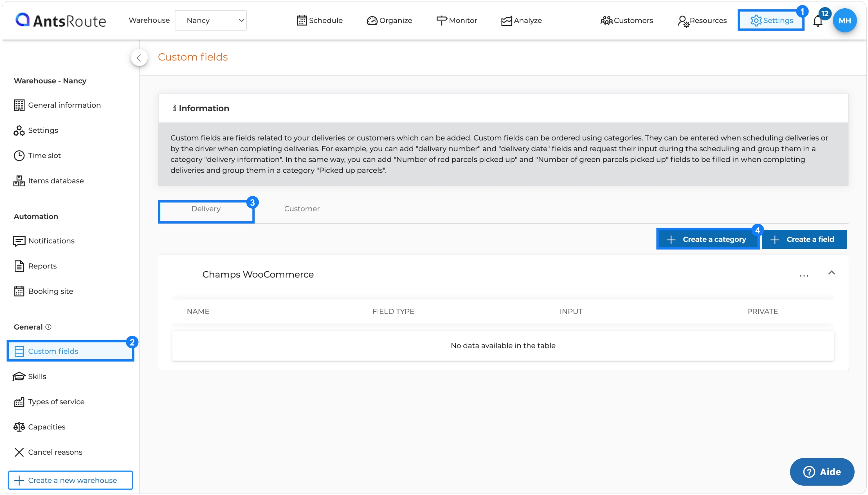The width and height of the screenshot is (868, 495).
Task: Open the Analyze menu
Action: [x=521, y=21]
